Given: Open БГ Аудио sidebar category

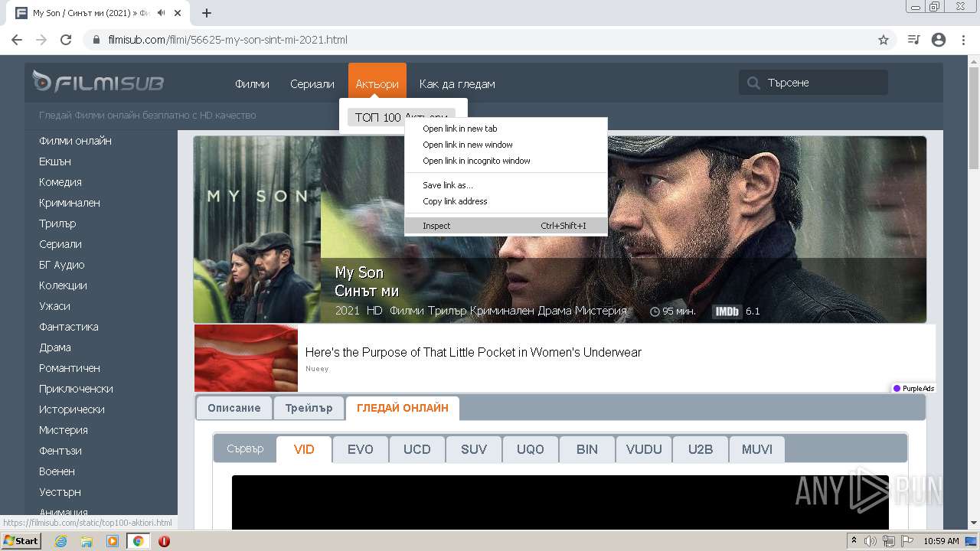Looking at the screenshot, I should [62, 265].
